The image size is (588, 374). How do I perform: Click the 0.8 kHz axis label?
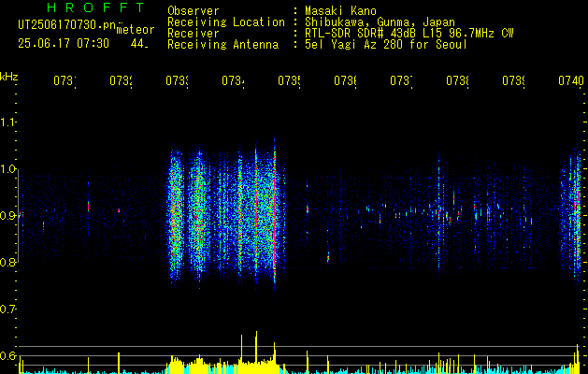tap(7, 262)
